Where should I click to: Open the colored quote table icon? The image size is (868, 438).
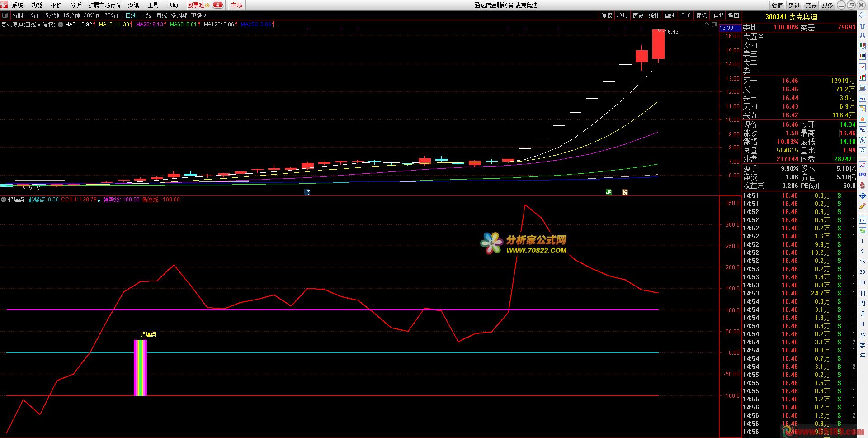[x=862, y=57]
